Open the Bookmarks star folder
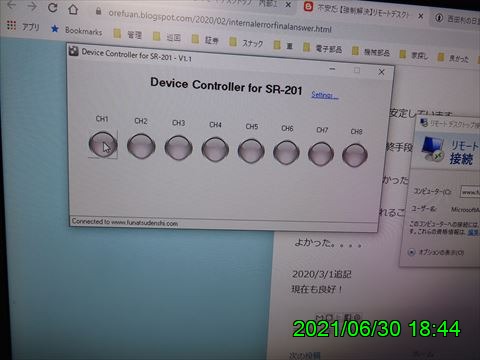 (x=76, y=30)
